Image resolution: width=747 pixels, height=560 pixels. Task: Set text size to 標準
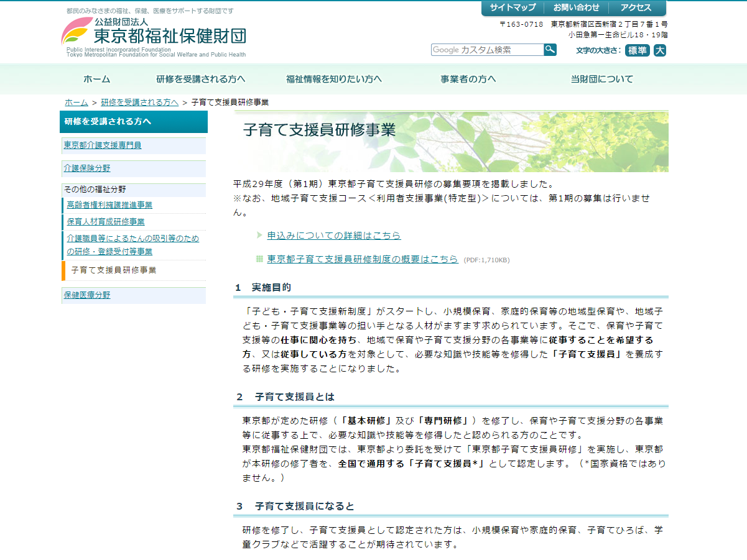[637, 50]
